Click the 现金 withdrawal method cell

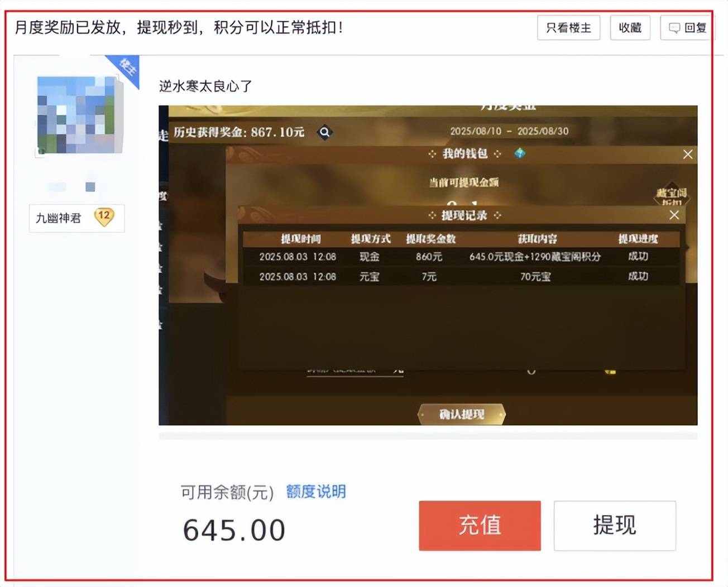(370, 257)
